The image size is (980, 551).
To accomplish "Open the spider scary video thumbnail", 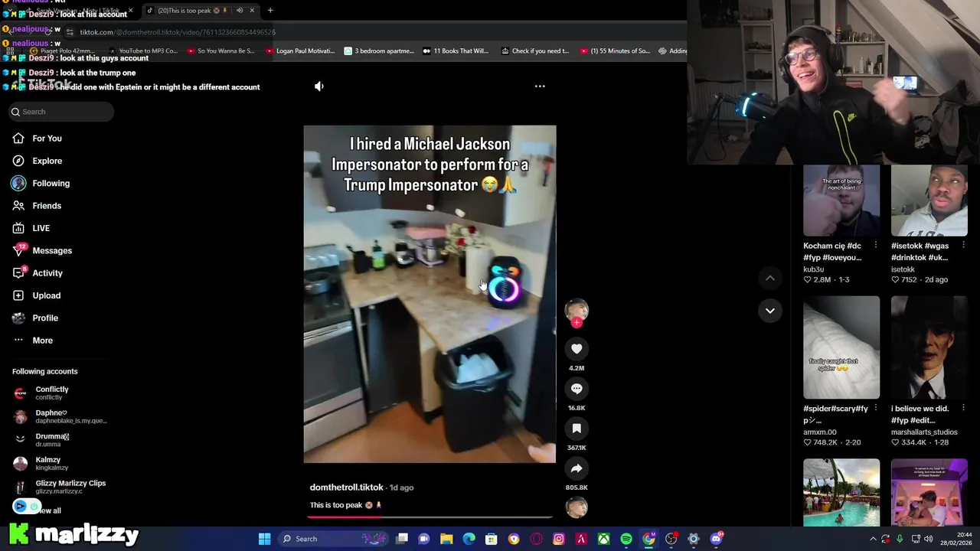I will [x=841, y=348].
